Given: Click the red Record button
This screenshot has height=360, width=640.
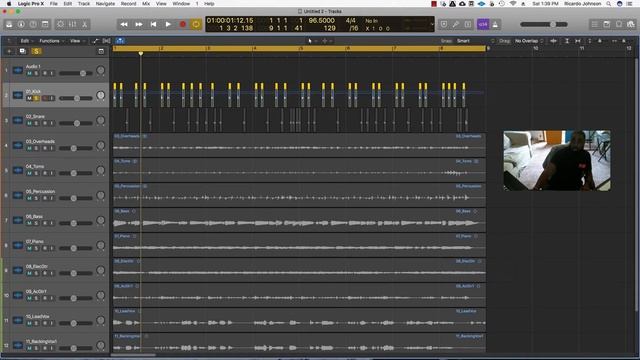Looking at the screenshot, I should point(183,24).
